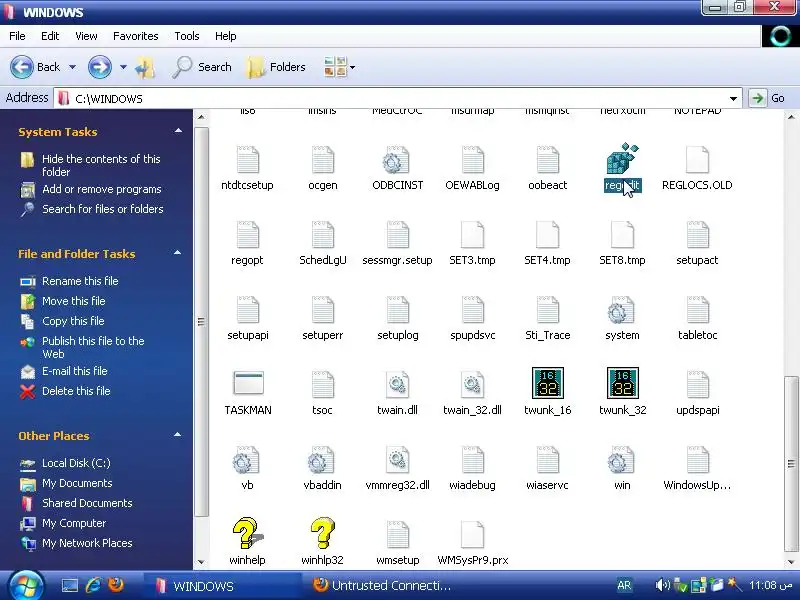
Task: Open the Search pane
Action: pyautogui.click(x=202, y=67)
